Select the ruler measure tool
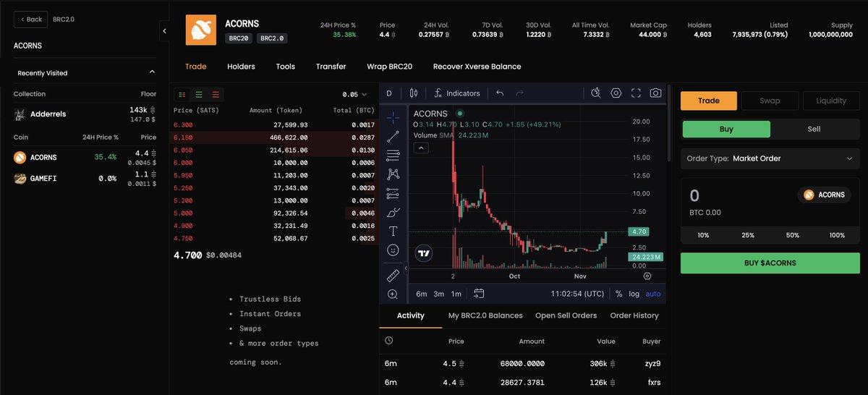This screenshot has height=395, width=868. 393,276
